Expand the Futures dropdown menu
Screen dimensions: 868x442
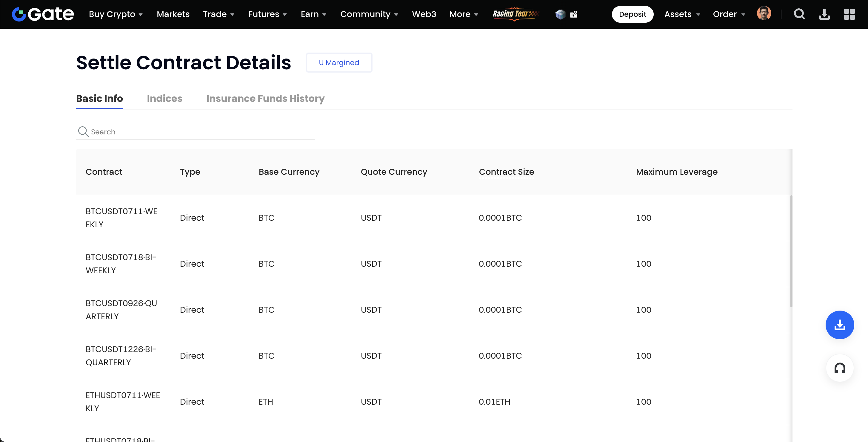click(x=267, y=14)
